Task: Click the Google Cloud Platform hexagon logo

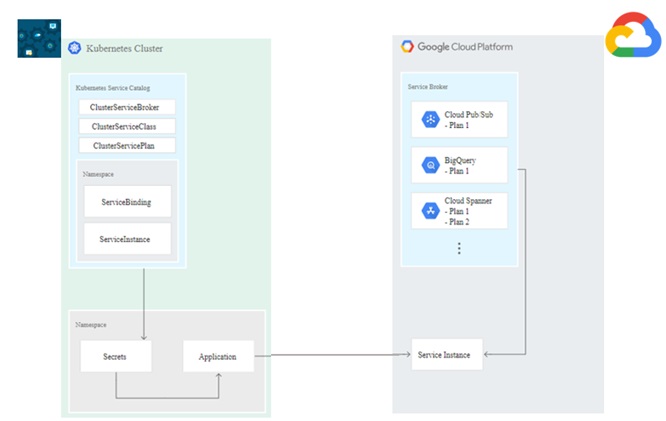Action: (x=407, y=46)
